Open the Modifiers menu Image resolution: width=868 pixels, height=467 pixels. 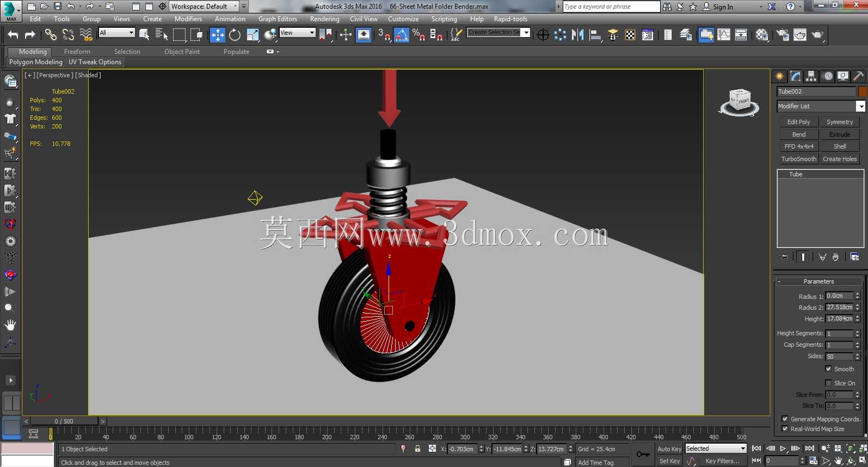tap(188, 19)
